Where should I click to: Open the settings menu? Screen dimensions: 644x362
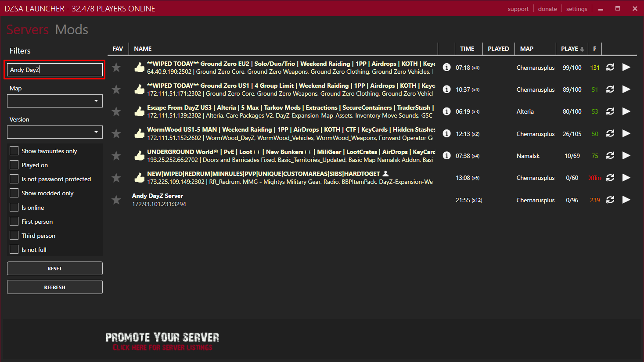click(576, 8)
